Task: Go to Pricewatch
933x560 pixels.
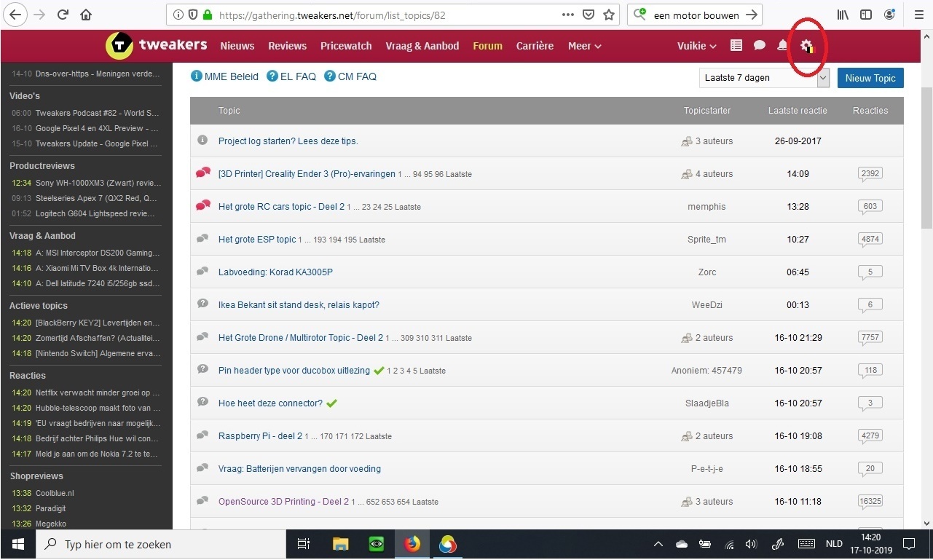Action: click(x=346, y=46)
